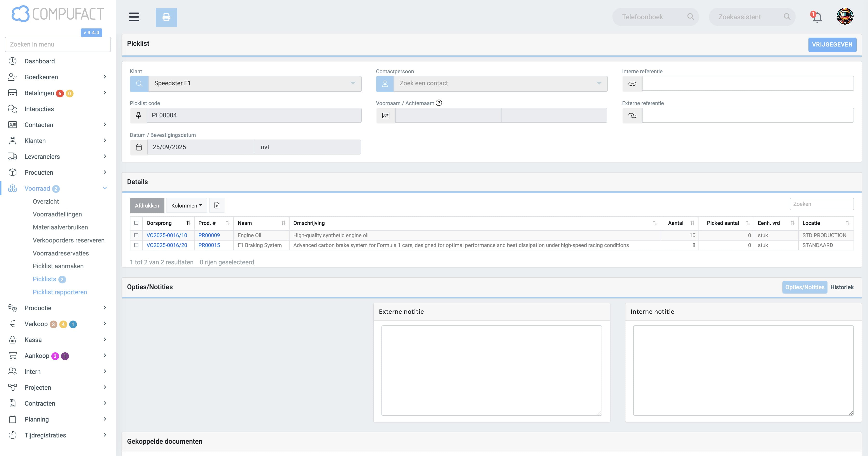Click the Projecten diagram icon
This screenshot has height=456, width=868.
(x=13, y=387)
